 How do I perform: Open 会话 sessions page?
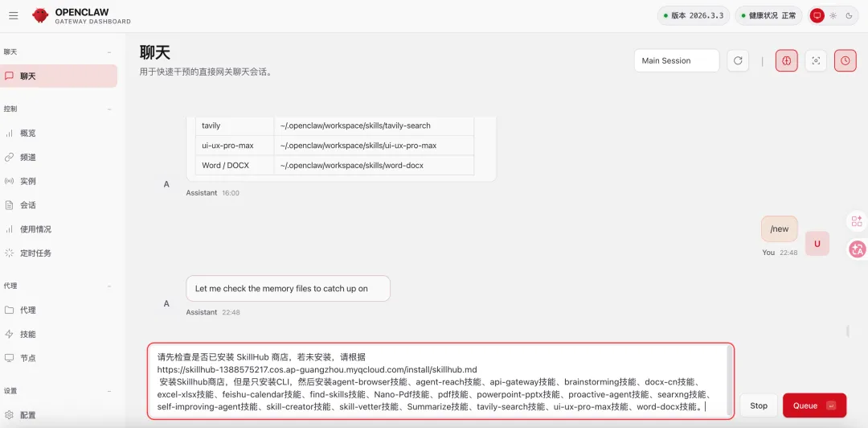pyautogui.click(x=59, y=205)
